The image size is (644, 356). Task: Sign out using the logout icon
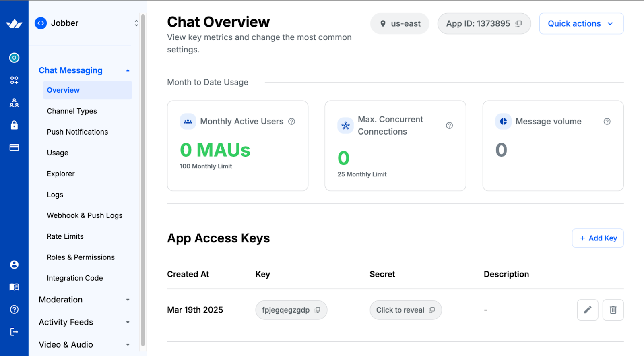click(14, 332)
